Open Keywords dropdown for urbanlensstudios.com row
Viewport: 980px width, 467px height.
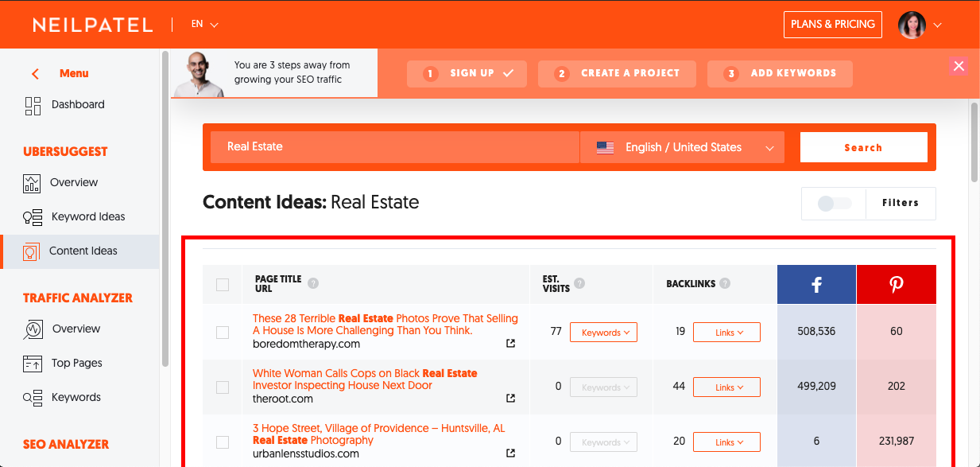603,442
